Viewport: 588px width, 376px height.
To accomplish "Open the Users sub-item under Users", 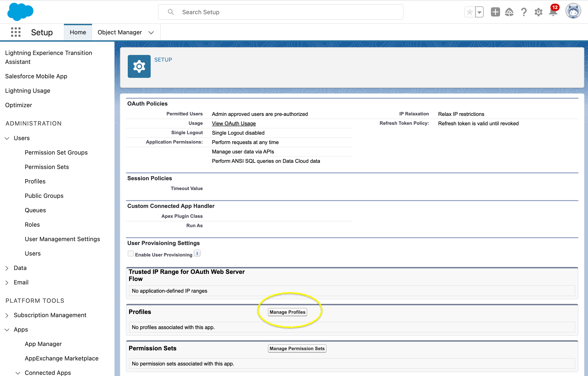I will 33,253.
